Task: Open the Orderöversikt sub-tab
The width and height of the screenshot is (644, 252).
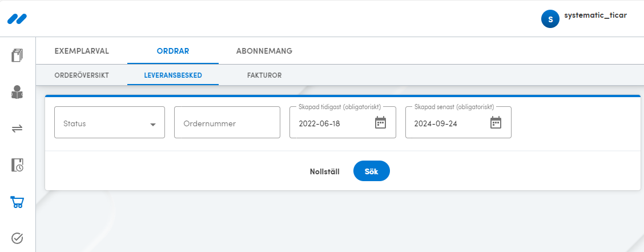Action: coord(82,75)
